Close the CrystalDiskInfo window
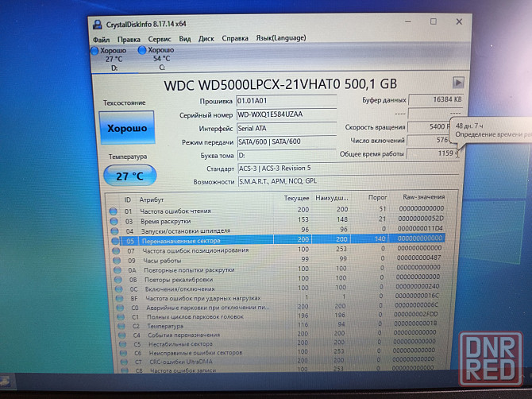The height and width of the screenshot is (399, 532). pyautogui.click(x=459, y=21)
